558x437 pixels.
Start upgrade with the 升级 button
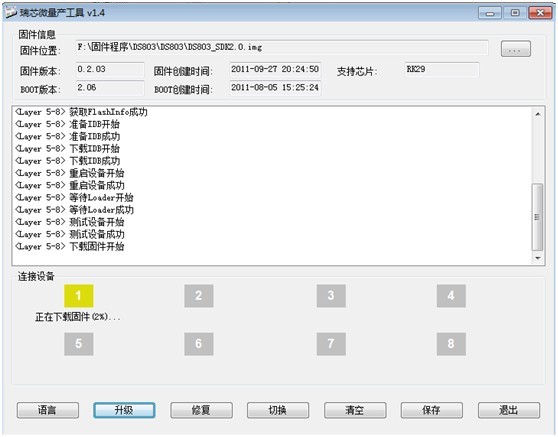pos(124,410)
